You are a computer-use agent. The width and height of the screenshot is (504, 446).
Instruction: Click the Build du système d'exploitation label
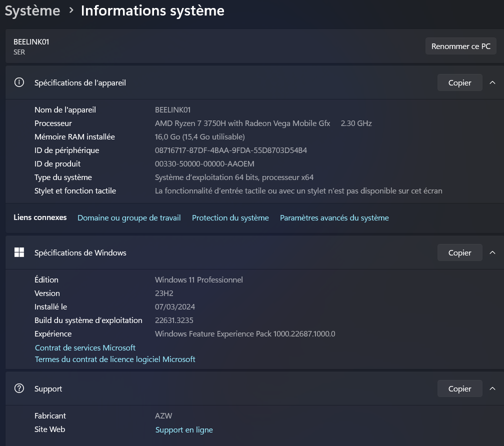click(88, 320)
